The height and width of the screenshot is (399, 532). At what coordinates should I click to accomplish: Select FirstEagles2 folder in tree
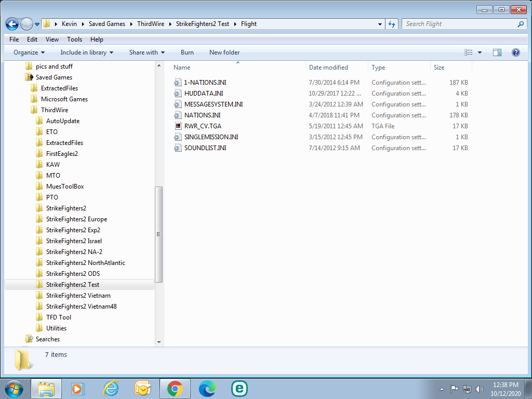pos(62,154)
